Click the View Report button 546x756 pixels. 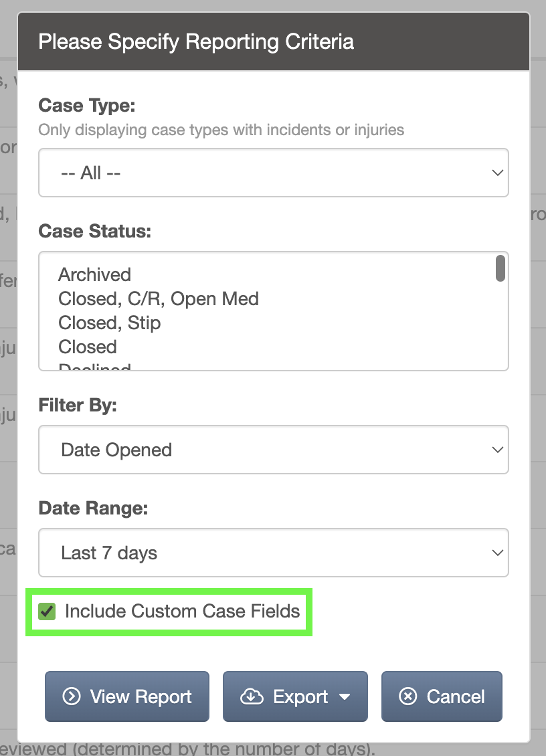point(127,696)
